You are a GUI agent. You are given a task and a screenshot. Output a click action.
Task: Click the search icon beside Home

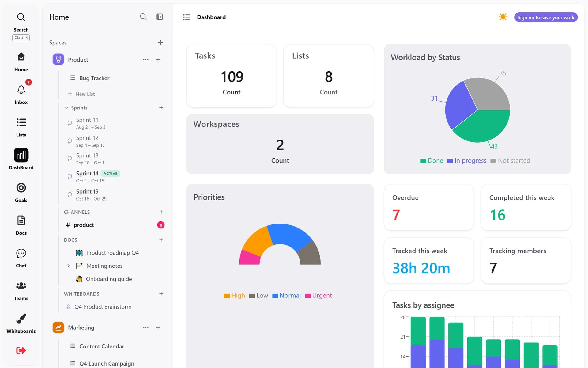pos(143,17)
